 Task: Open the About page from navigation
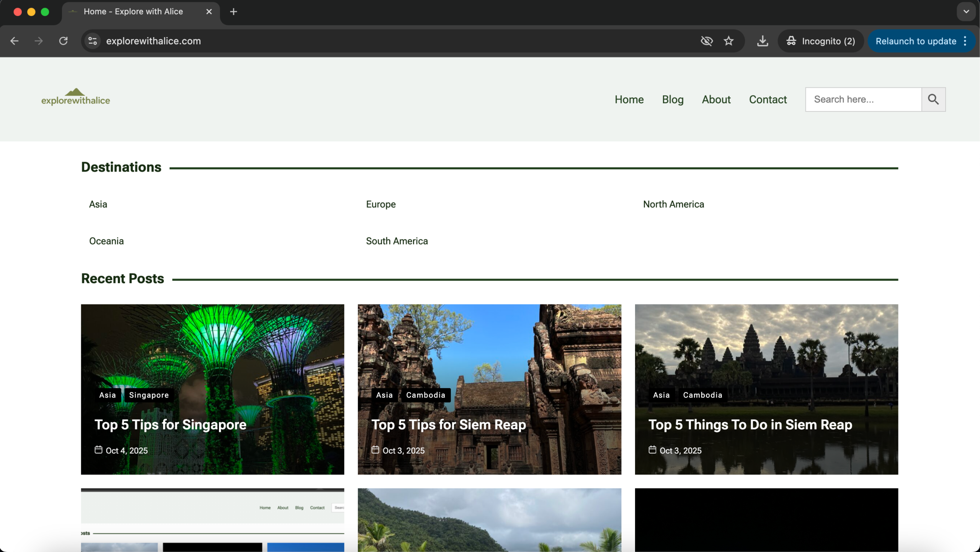[716, 100]
